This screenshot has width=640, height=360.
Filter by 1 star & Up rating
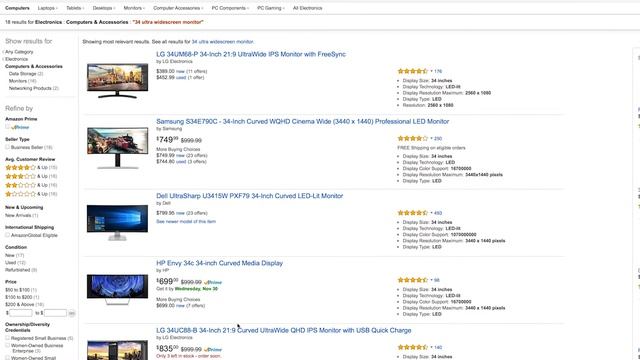(31, 194)
